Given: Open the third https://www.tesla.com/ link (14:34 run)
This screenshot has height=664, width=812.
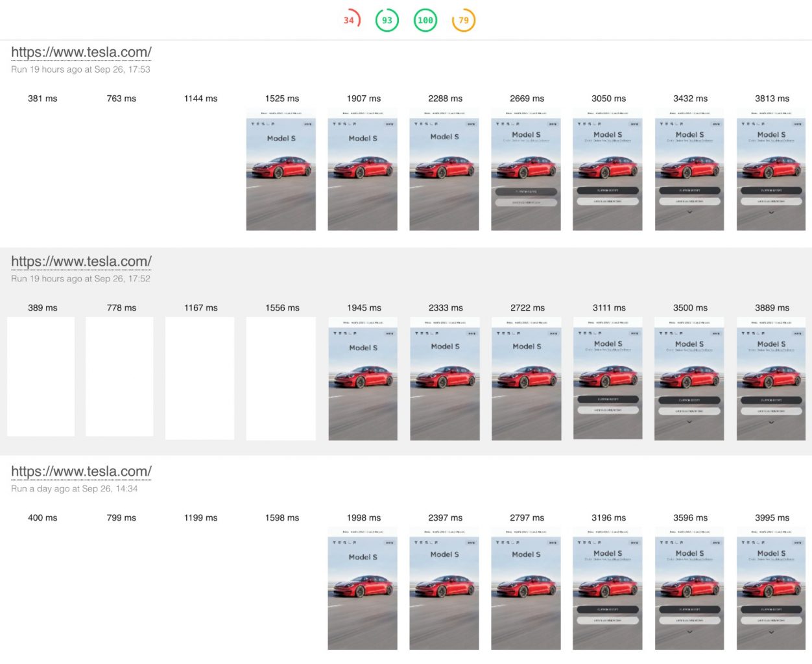Looking at the screenshot, I should pyautogui.click(x=81, y=471).
